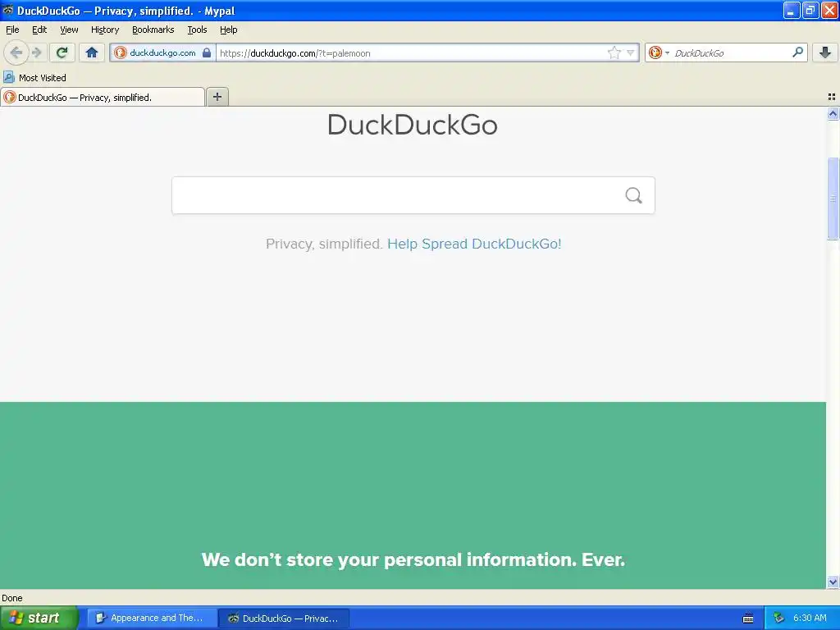Follow the Help Spread DuckDuckGo! link

[474, 244]
